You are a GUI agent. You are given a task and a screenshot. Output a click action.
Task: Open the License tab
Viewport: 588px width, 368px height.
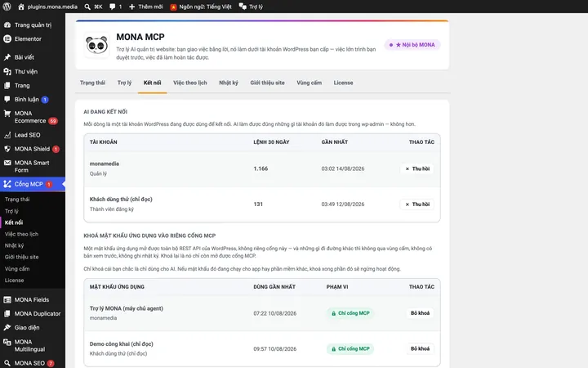point(343,83)
